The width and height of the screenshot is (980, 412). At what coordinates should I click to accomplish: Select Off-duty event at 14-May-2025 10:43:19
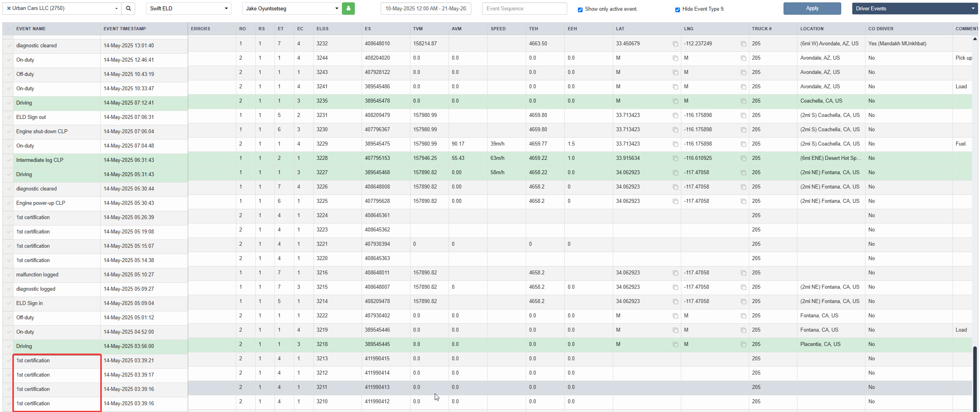point(25,74)
